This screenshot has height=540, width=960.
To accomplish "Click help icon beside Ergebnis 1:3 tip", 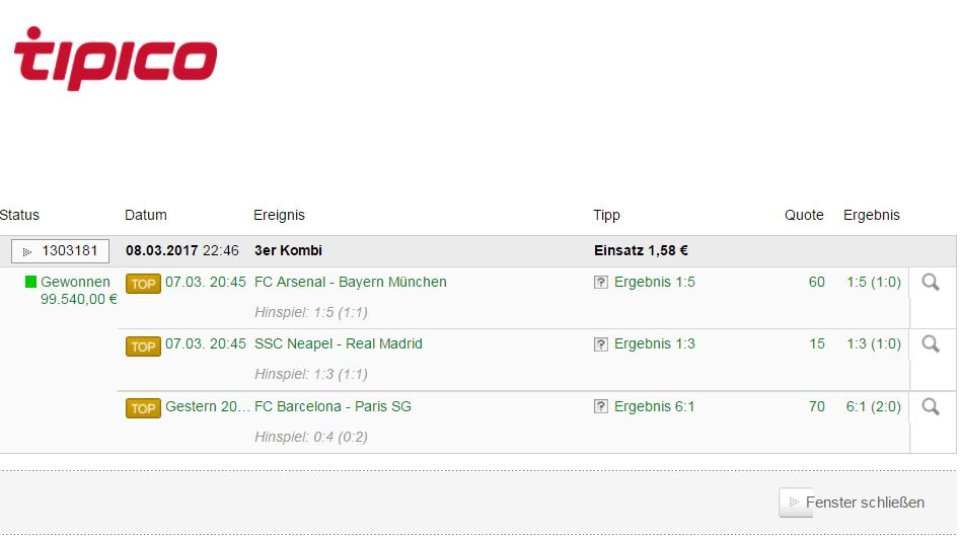I will [x=601, y=345].
